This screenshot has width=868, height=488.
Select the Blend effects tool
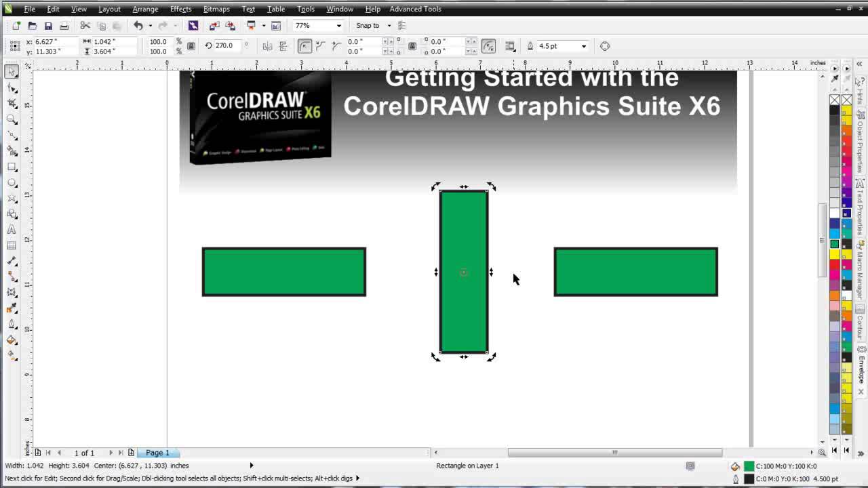(x=12, y=293)
